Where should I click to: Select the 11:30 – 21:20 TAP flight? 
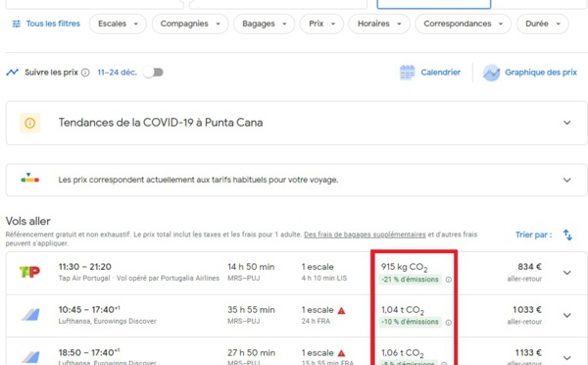point(296,273)
